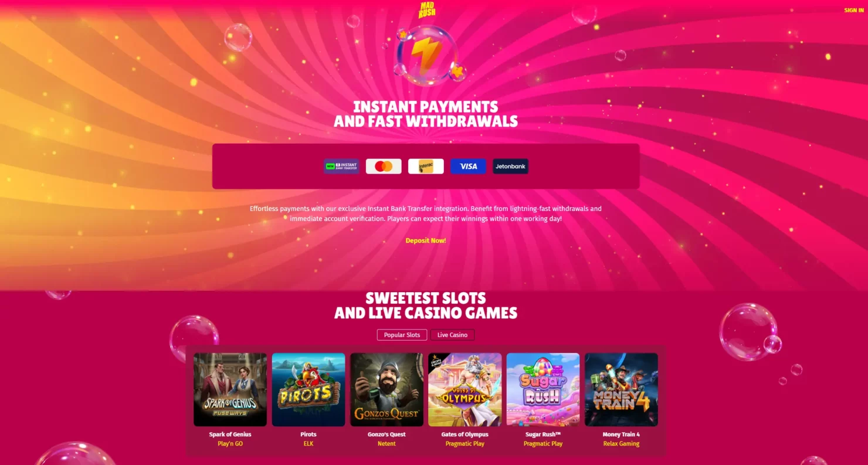Select the Mastercard payment icon
The image size is (868, 465).
click(384, 167)
